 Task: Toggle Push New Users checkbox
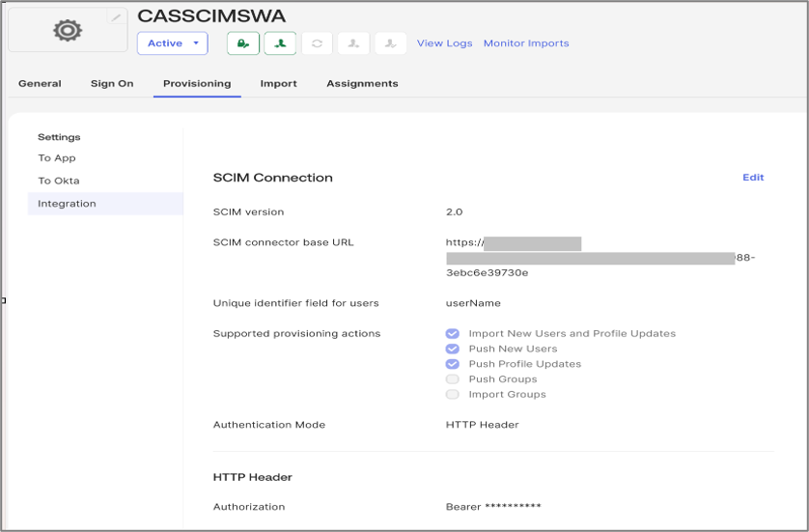(453, 349)
